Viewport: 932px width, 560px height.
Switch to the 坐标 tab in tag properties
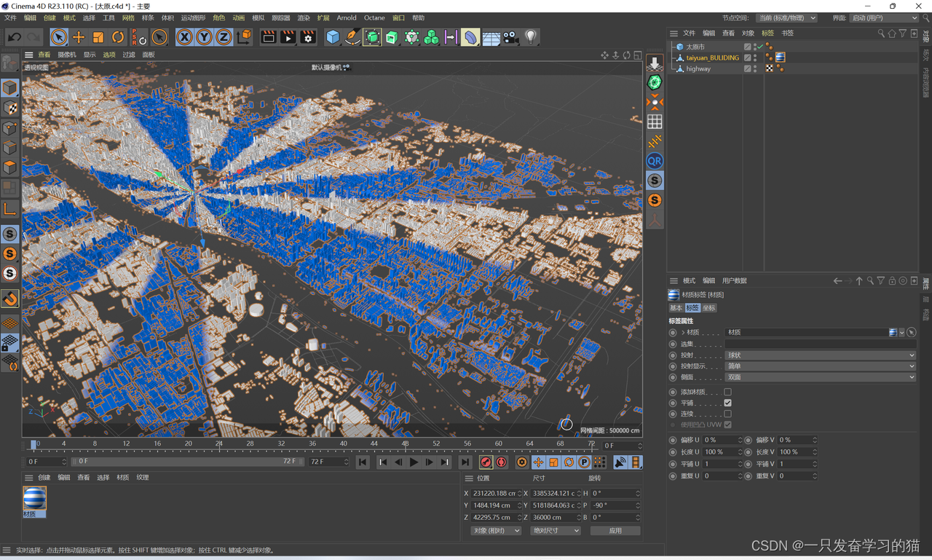click(x=709, y=307)
